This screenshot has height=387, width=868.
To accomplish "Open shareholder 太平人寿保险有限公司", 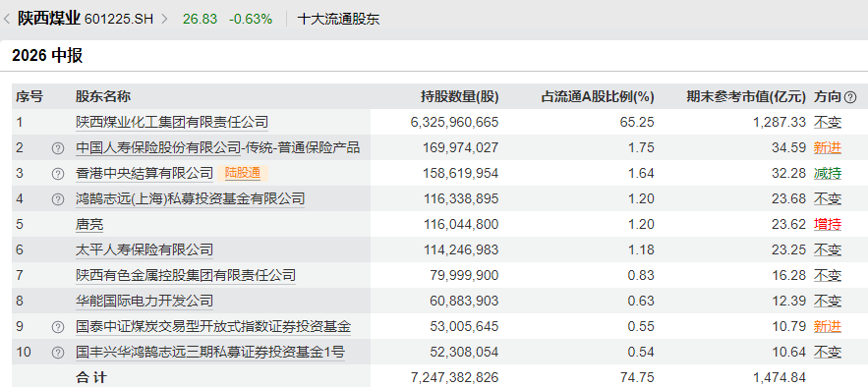I will 144,249.
